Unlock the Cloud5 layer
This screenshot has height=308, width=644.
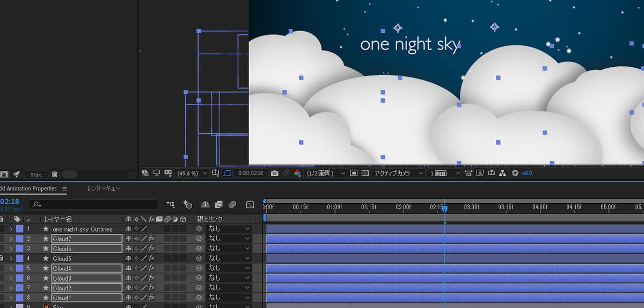[2, 258]
